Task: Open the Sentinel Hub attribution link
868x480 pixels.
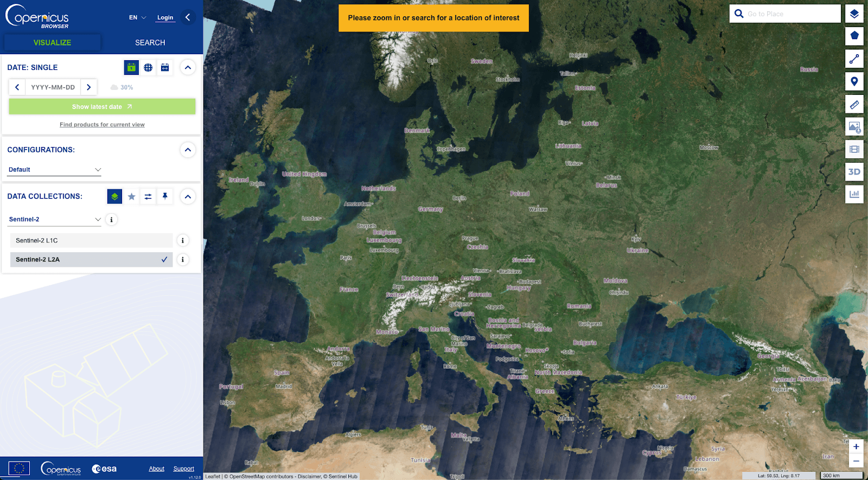Action: tap(342, 477)
